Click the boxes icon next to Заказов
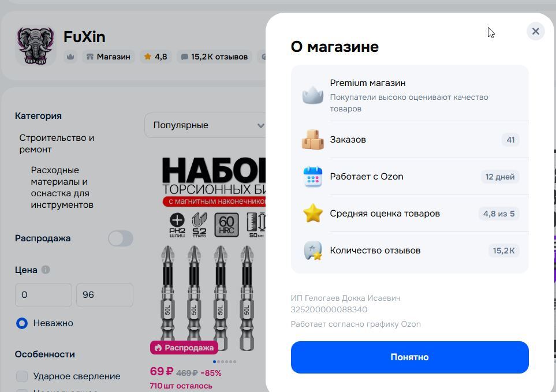556x392 pixels. click(313, 139)
